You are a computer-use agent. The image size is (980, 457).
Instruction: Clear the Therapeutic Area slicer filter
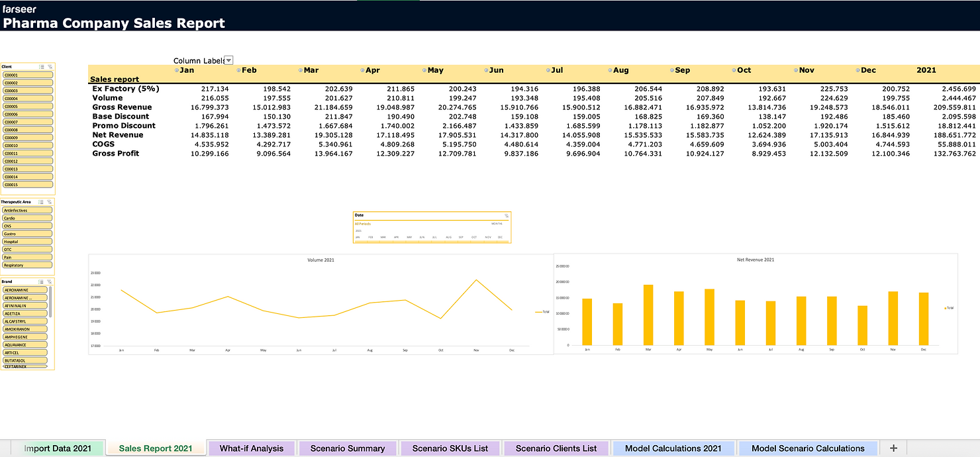click(x=50, y=202)
